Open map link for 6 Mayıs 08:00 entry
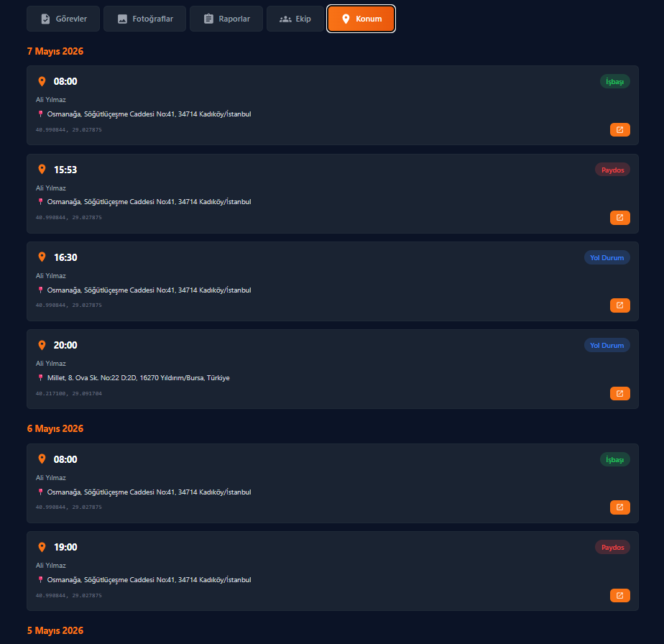Image resolution: width=664 pixels, height=644 pixels. point(620,507)
